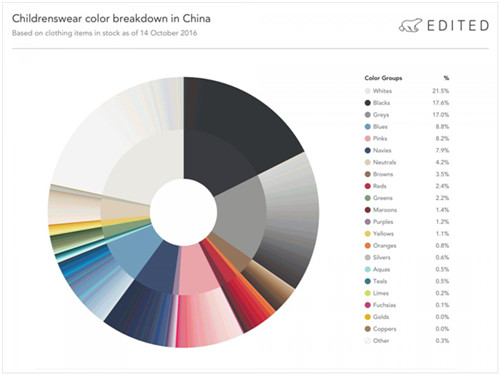Viewport: 500px width, 375px height.
Task: Click the Limes legend color dot
Action: pos(368,293)
